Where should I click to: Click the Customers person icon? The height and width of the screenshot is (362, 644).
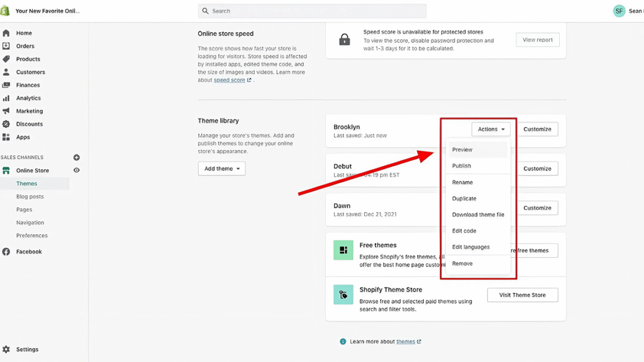(x=6, y=72)
